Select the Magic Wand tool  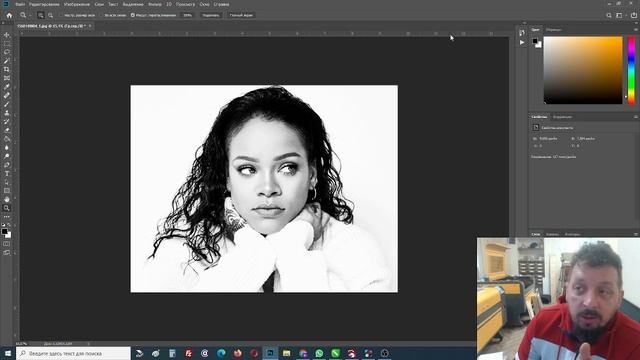click(7, 61)
